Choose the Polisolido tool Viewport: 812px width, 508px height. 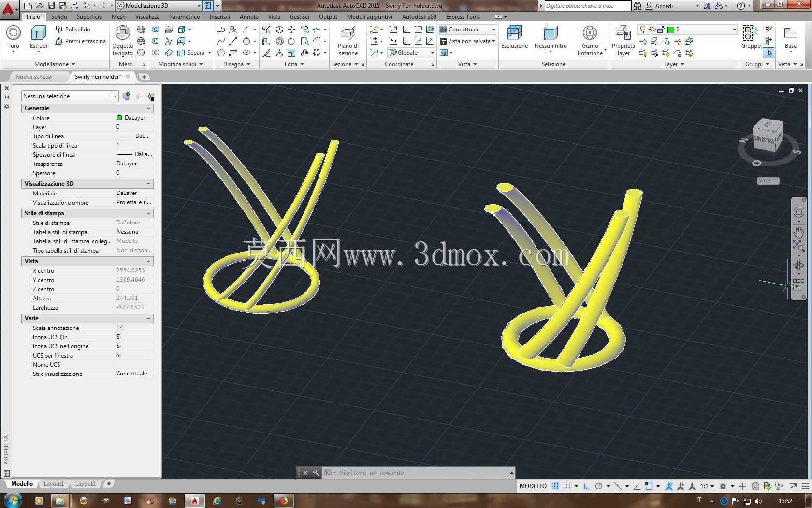[x=73, y=30]
